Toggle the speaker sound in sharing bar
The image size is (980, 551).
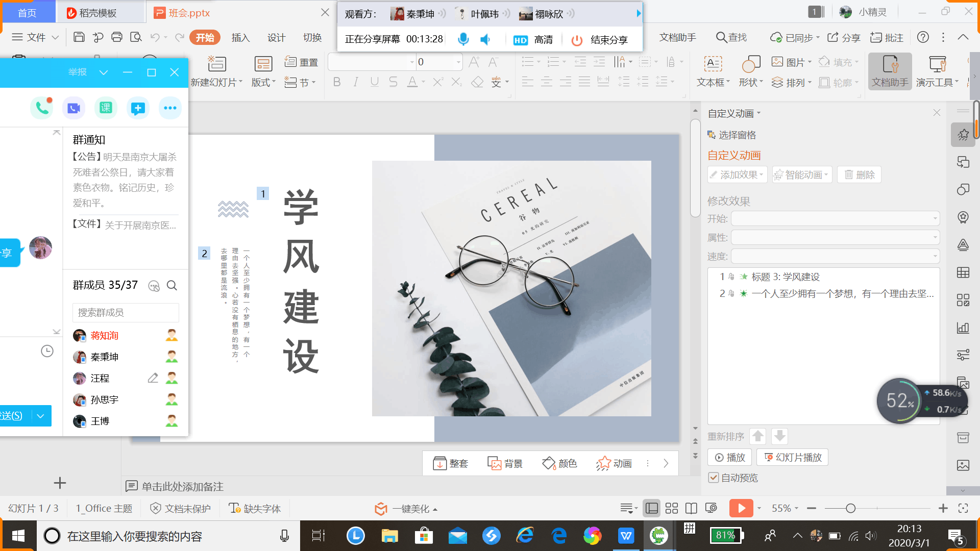(x=485, y=39)
